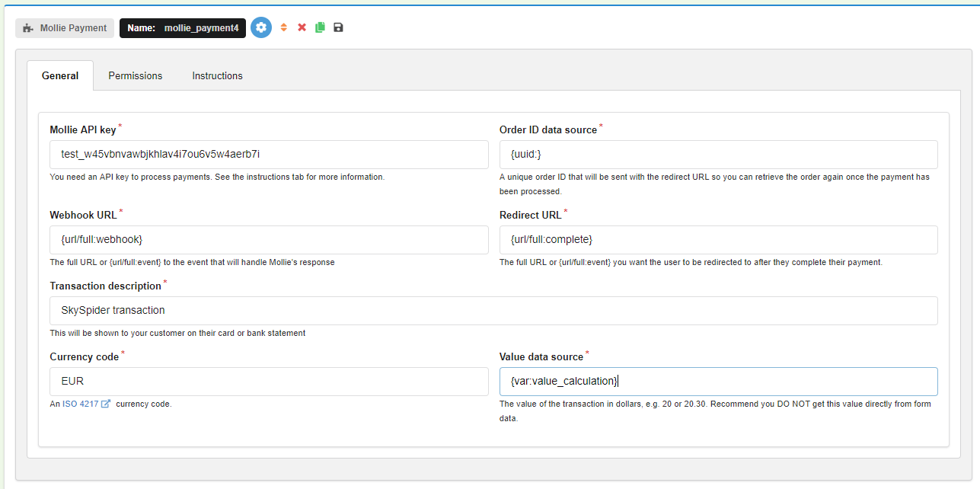
Task: Click the 'Redirect URL' label
Action: [531, 216]
